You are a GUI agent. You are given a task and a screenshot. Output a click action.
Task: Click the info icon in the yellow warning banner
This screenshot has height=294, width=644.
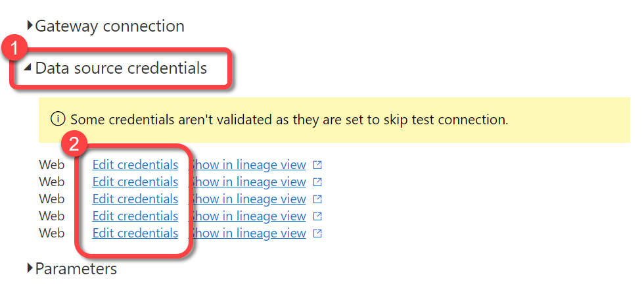click(x=58, y=120)
